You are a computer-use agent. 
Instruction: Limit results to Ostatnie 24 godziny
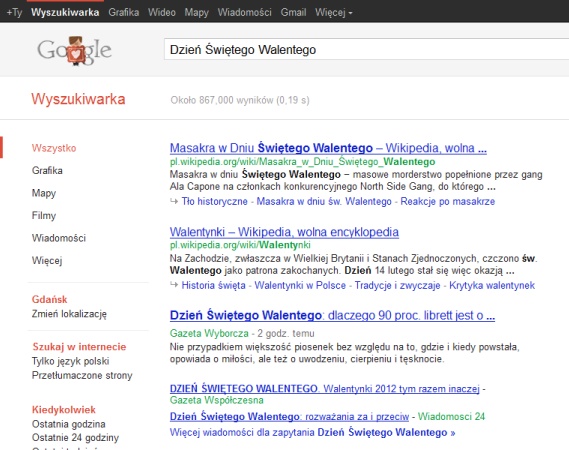click(75, 438)
